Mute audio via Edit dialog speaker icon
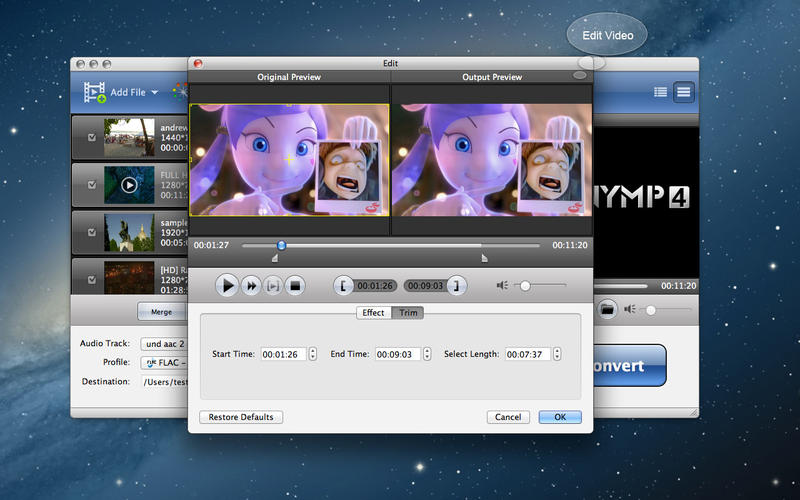This screenshot has height=500, width=800. (x=503, y=286)
